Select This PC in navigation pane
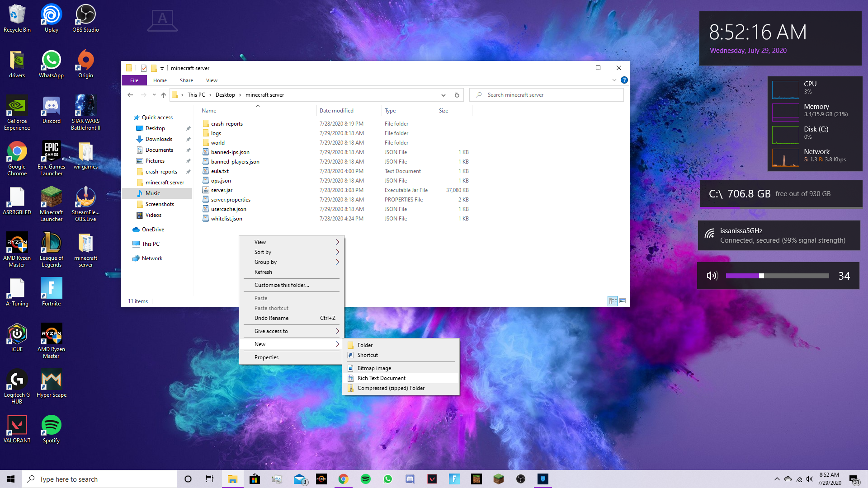 coord(151,244)
